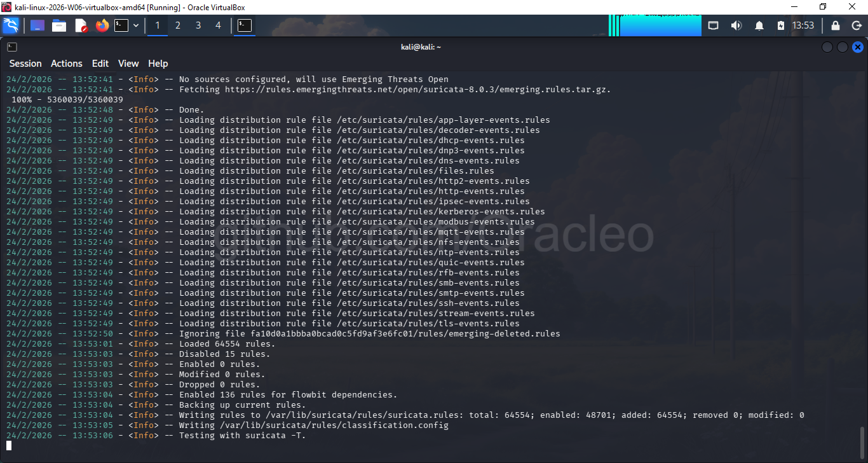Click the tls-events.rules file path
868x463 pixels.
428,324
